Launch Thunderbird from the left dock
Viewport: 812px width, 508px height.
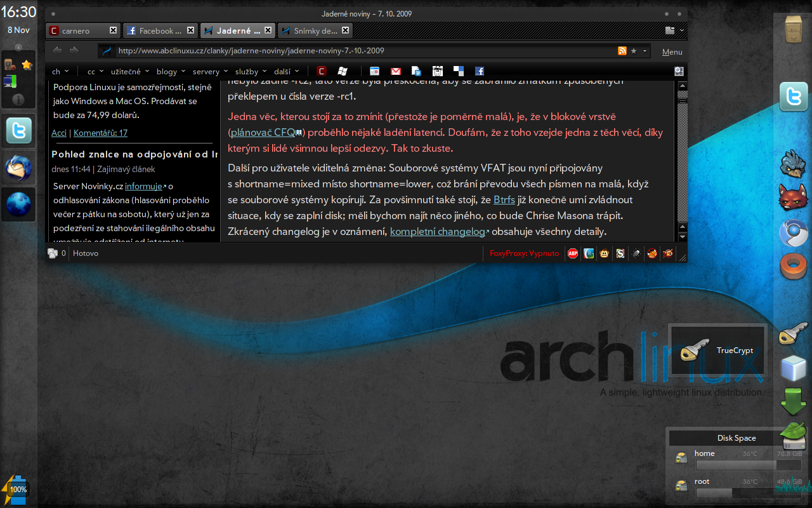(19, 170)
